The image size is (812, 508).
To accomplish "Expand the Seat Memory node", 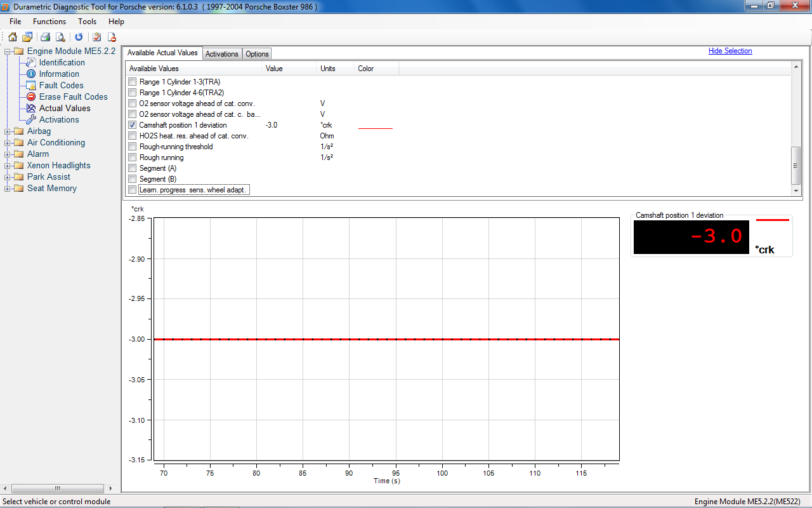I will pos(8,188).
